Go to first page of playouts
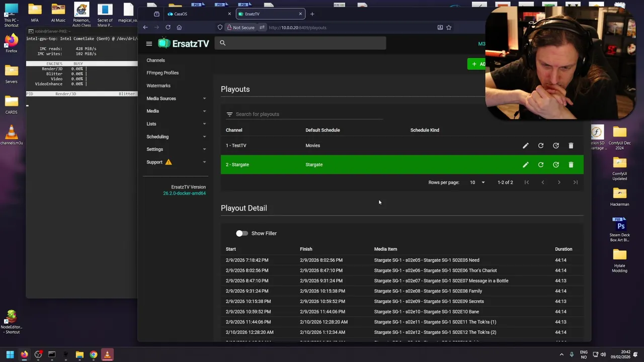The width and height of the screenshot is (644, 362). [x=527, y=183]
